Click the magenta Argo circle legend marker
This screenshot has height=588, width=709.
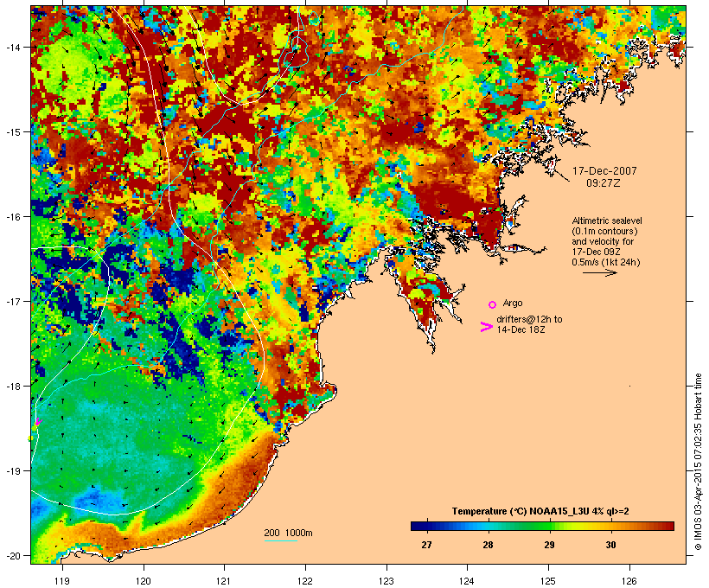pyautogui.click(x=493, y=304)
